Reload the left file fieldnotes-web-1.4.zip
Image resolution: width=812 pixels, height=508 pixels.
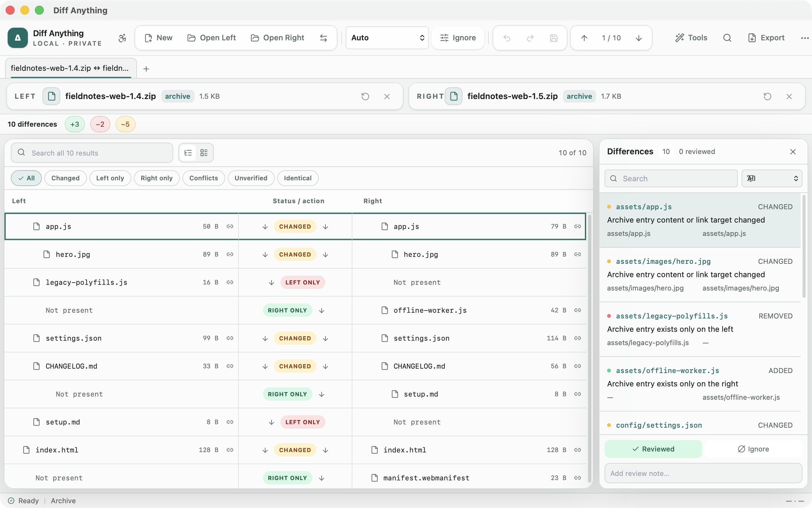[365, 97]
